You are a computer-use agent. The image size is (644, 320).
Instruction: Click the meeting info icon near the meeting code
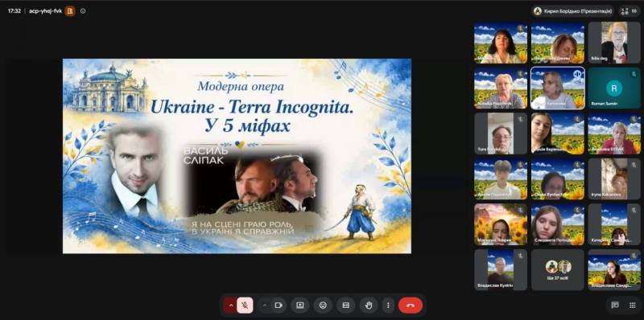coord(83,11)
